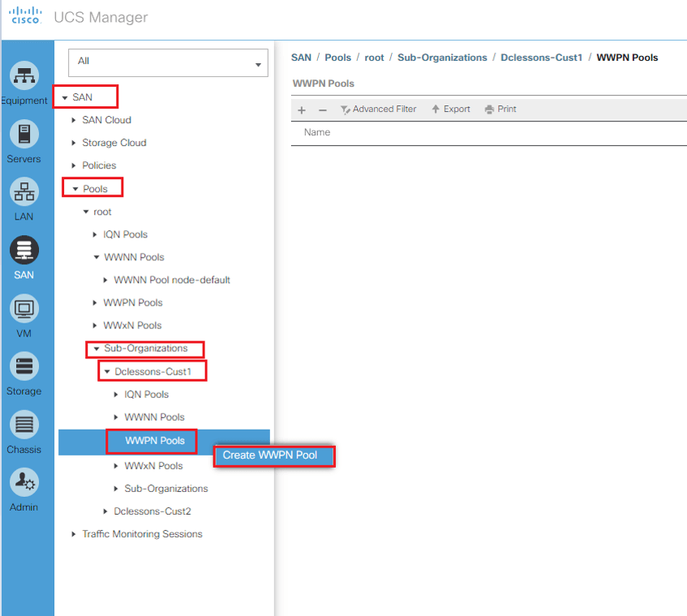Select the WWPN Pools tab heading
This screenshot has width=687, height=616.
point(324,83)
